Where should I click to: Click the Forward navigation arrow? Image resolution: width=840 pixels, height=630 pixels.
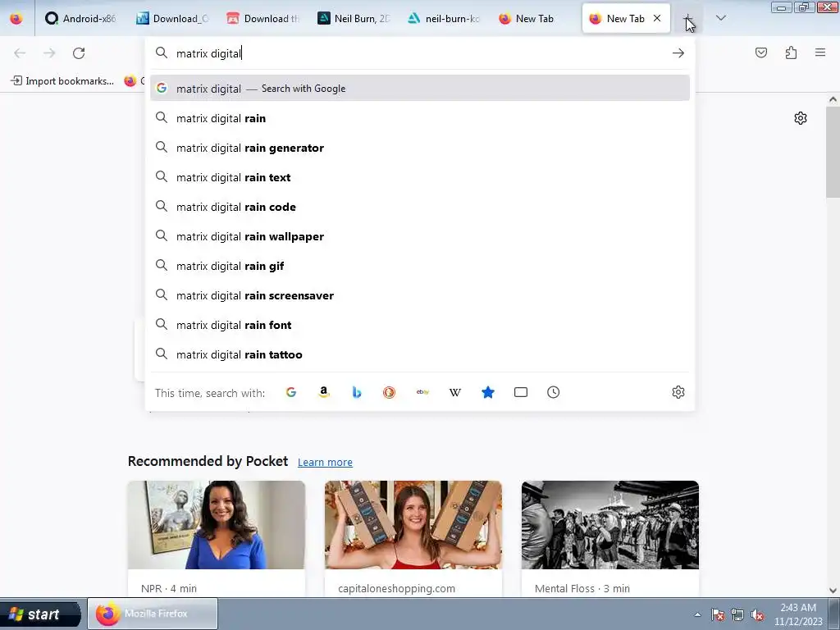tap(49, 53)
